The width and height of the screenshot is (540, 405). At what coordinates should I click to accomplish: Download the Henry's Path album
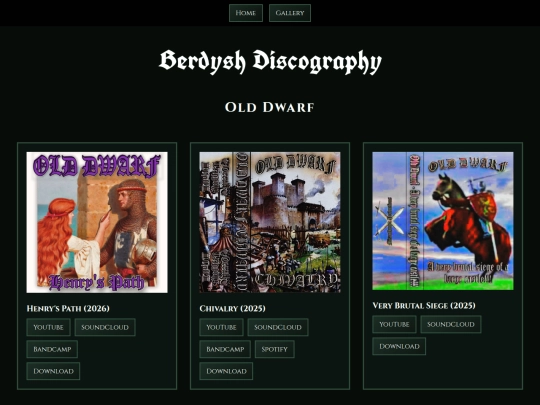click(53, 371)
